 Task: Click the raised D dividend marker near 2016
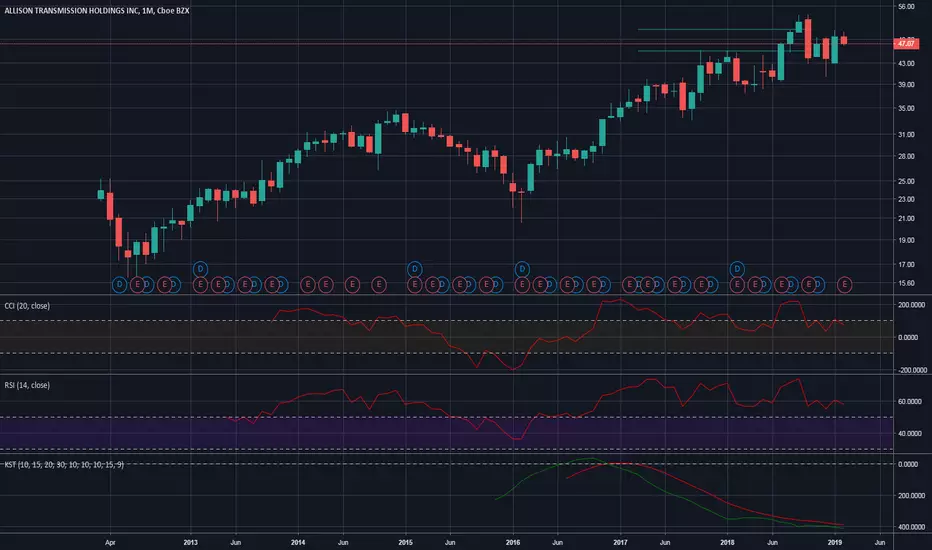[x=522, y=269]
